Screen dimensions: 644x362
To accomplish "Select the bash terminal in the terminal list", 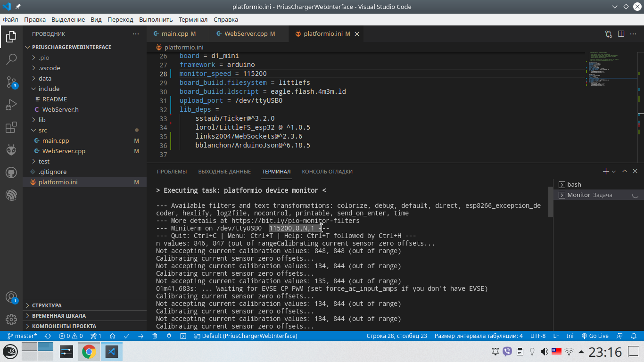I will (574, 184).
